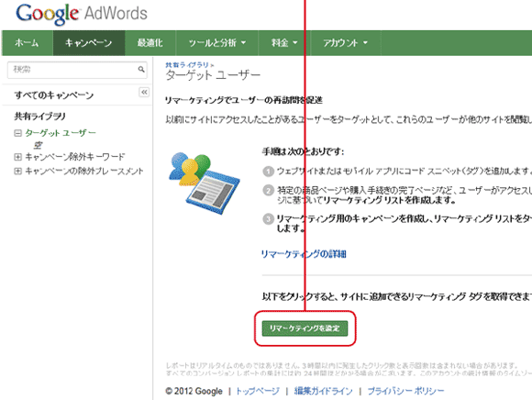Open the ホーム tab
532x400 pixels.
(x=27, y=43)
